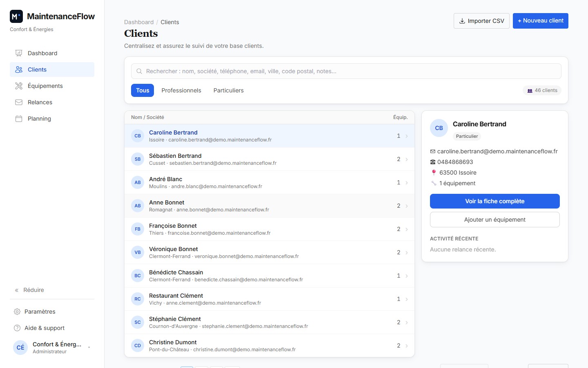Click the Nom / Société column header

click(x=147, y=117)
